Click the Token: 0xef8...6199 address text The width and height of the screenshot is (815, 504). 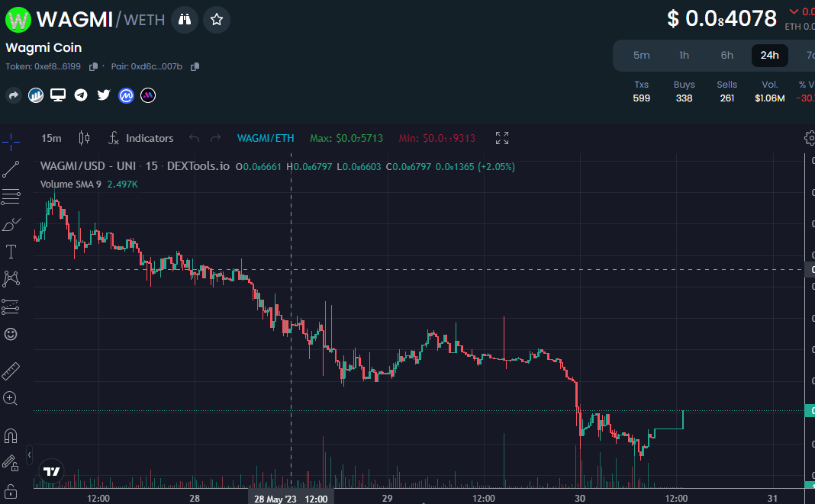click(x=43, y=66)
